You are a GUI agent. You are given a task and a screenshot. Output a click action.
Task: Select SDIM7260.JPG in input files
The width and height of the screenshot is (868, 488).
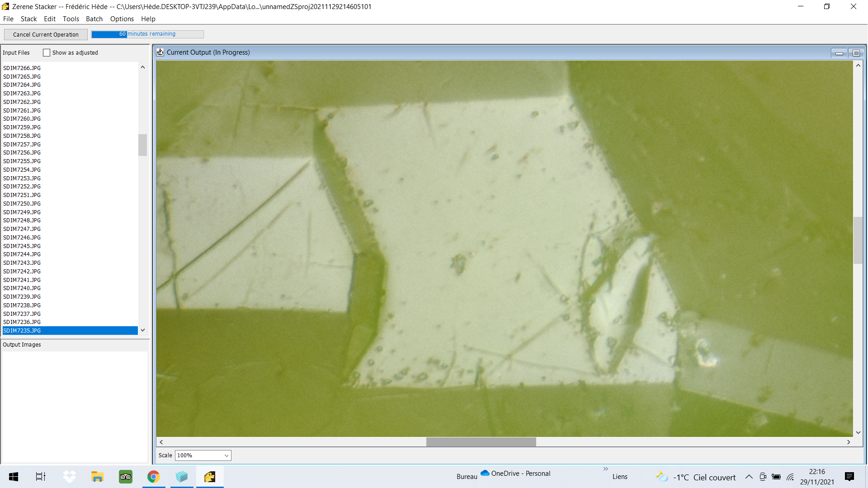click(x=70, y=119)
